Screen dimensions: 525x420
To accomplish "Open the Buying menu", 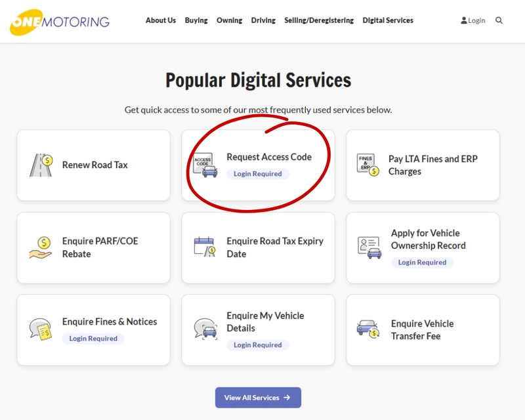I will 196,20.
